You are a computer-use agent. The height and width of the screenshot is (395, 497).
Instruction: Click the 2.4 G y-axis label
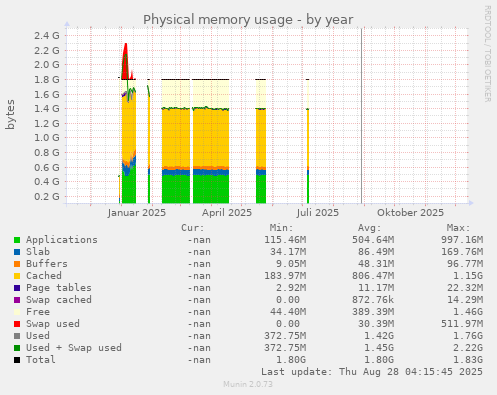click(x=47, y=35)
